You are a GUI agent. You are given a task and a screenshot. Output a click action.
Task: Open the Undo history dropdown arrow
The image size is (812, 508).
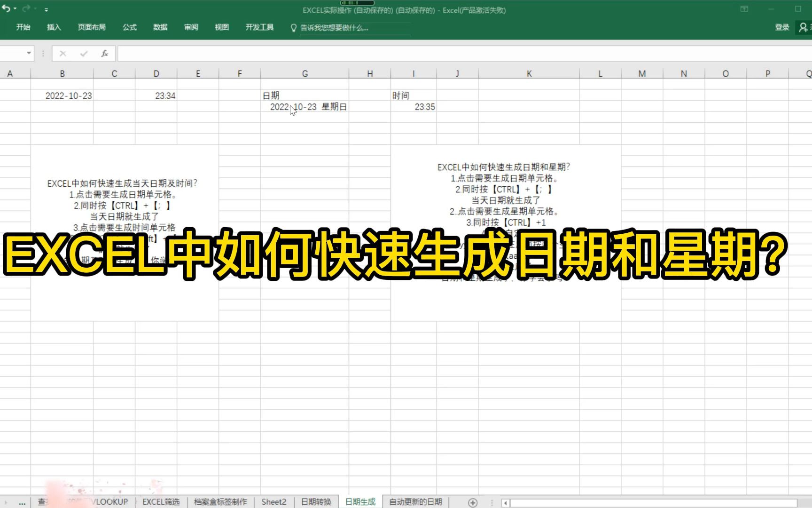[x=15, y=9]
